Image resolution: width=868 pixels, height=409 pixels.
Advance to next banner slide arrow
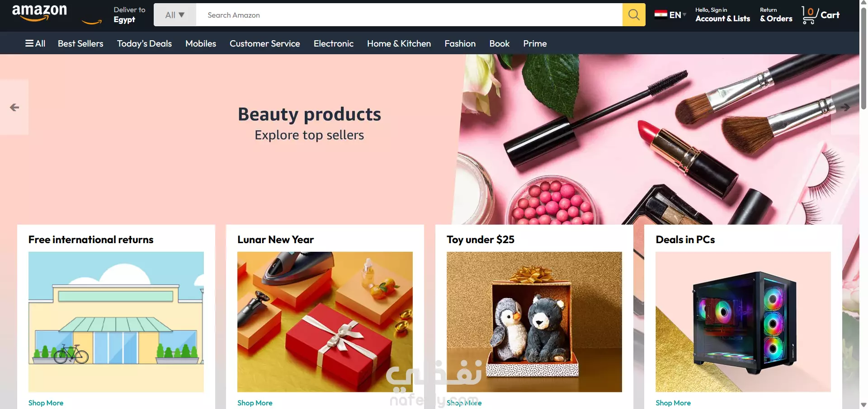tap(845, 107)
